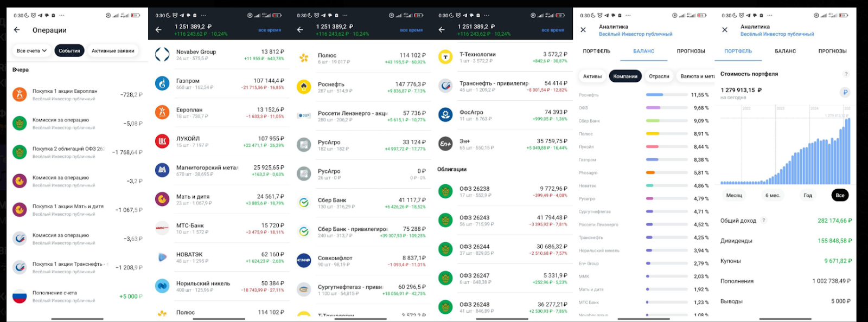Set the chart period to Месяц
This screenshot has height=322, width=868.
click(734, 195)
